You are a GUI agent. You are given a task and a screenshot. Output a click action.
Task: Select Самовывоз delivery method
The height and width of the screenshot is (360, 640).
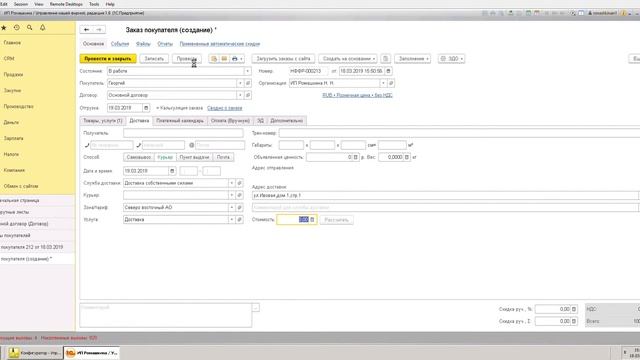point(139,157)
